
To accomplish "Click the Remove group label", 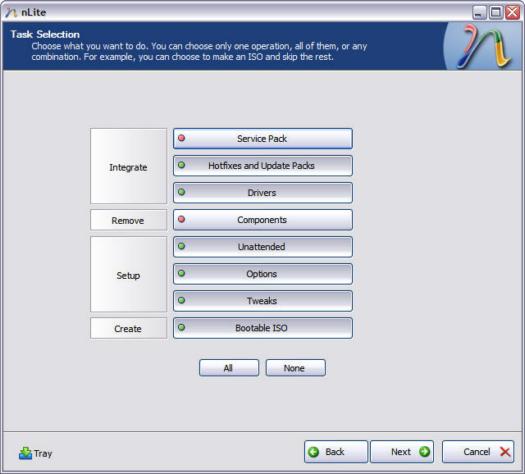I will click(128, 221).
